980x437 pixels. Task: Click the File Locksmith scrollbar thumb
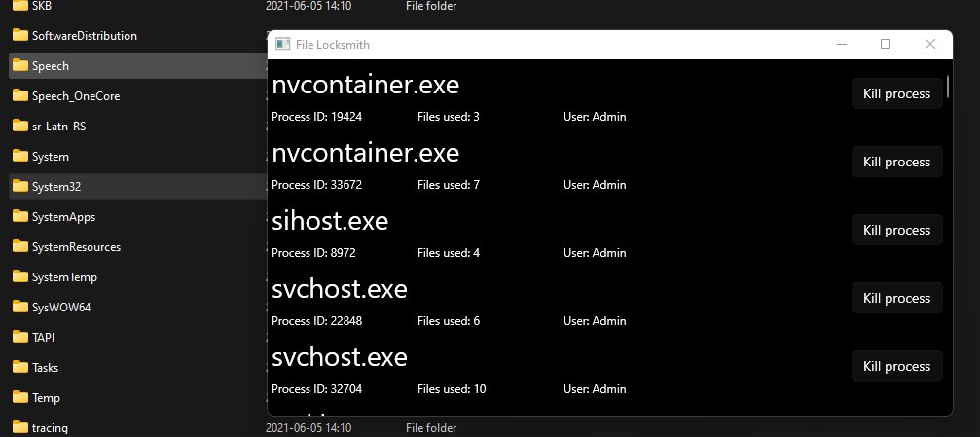tap(948, 87)
